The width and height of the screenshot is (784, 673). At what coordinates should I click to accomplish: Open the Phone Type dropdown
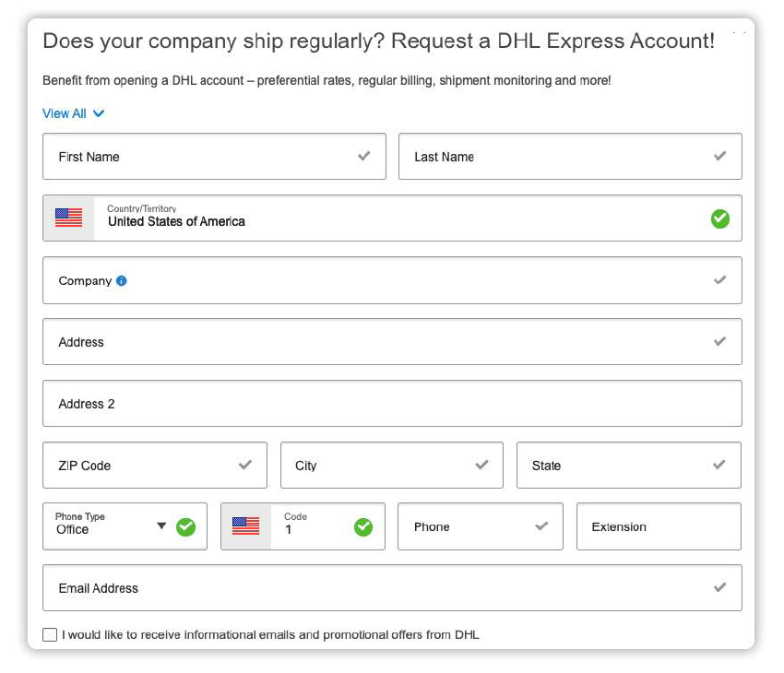click(x=161, y=526)
